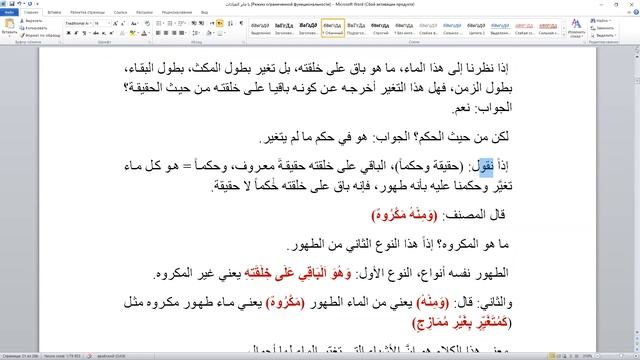Screen dimensions: 640x360
Task: Switch to the Вставка (Insert) tab
Action: (54, 12)
